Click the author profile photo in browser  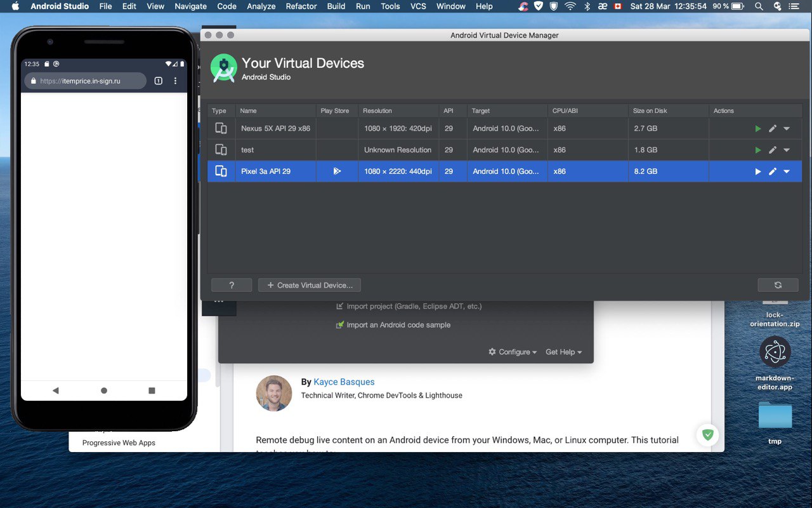tap(274, 393)
